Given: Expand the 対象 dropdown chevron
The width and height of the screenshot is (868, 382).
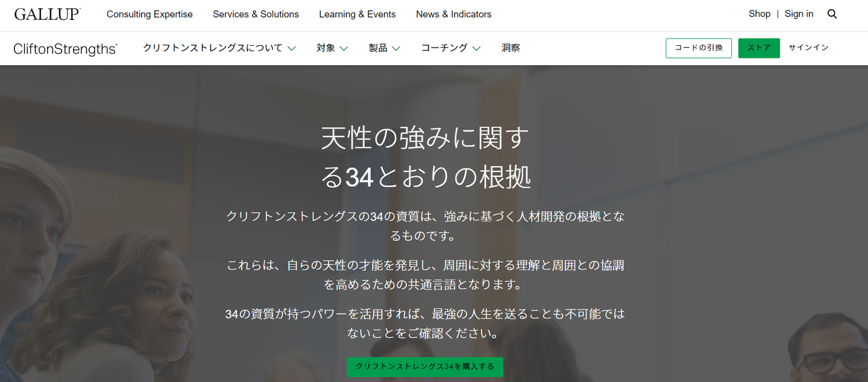Looking at the screenshot, I should click(344, 48).
